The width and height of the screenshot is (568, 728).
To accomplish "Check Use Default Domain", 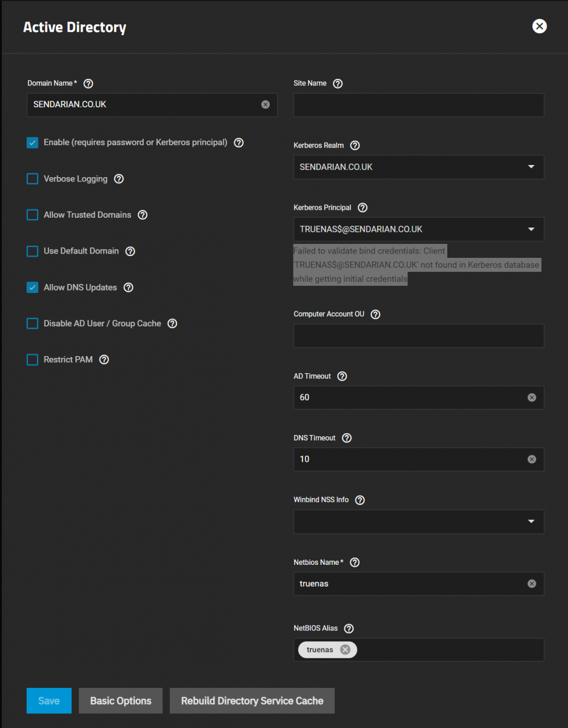I will pos(33,251).
